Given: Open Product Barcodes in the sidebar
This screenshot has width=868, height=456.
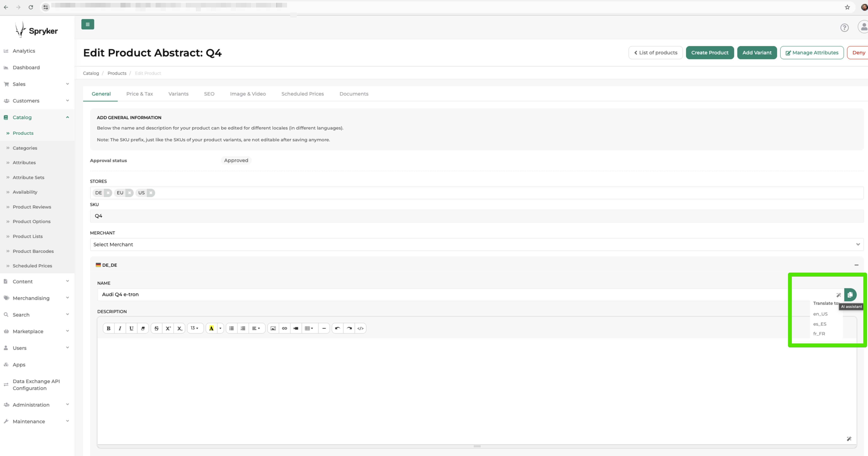Looking at the screenshot, I should point(33,251).
